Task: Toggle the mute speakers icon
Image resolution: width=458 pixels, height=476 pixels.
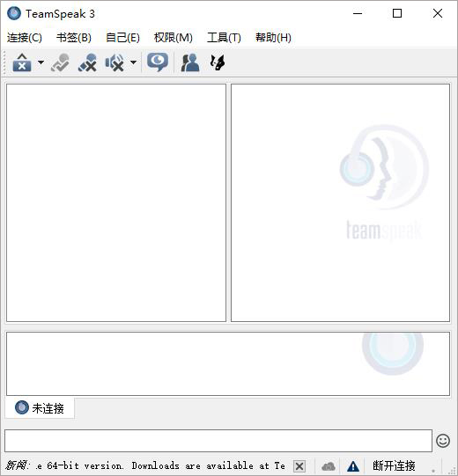Action: (114, 62)
